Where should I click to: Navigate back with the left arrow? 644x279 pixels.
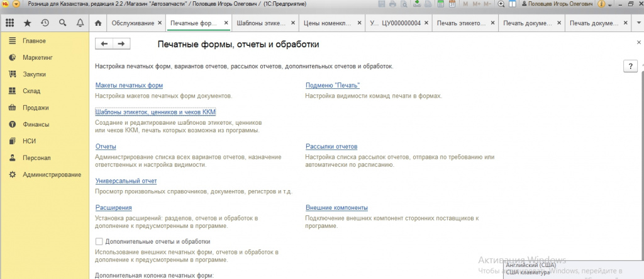point(104,44)
